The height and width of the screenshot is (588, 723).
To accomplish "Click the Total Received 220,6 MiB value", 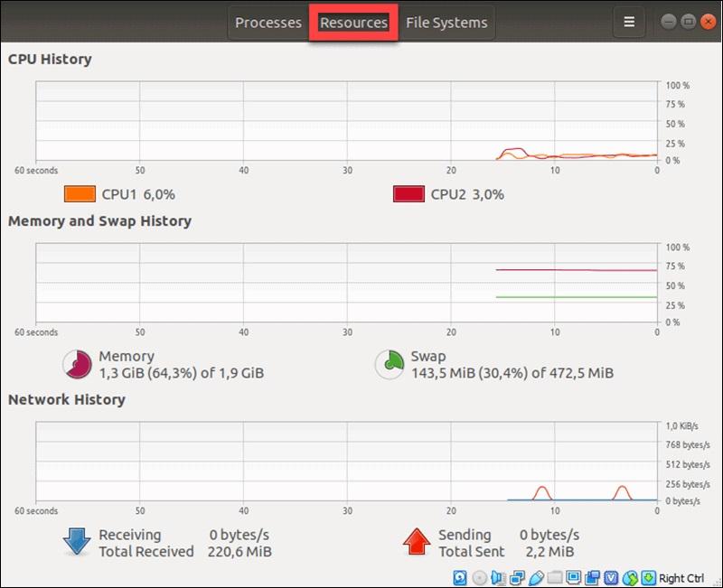I will tap(239, 552).
